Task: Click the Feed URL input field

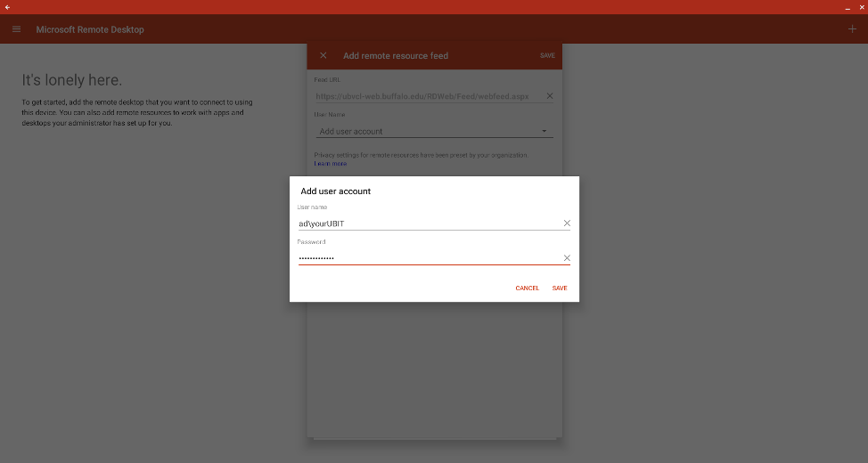Action: 428,96
